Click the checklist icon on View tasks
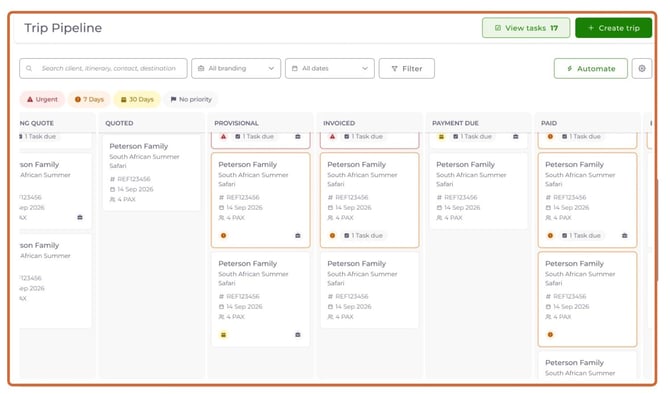The image size is (670, 394). point(498,28)
